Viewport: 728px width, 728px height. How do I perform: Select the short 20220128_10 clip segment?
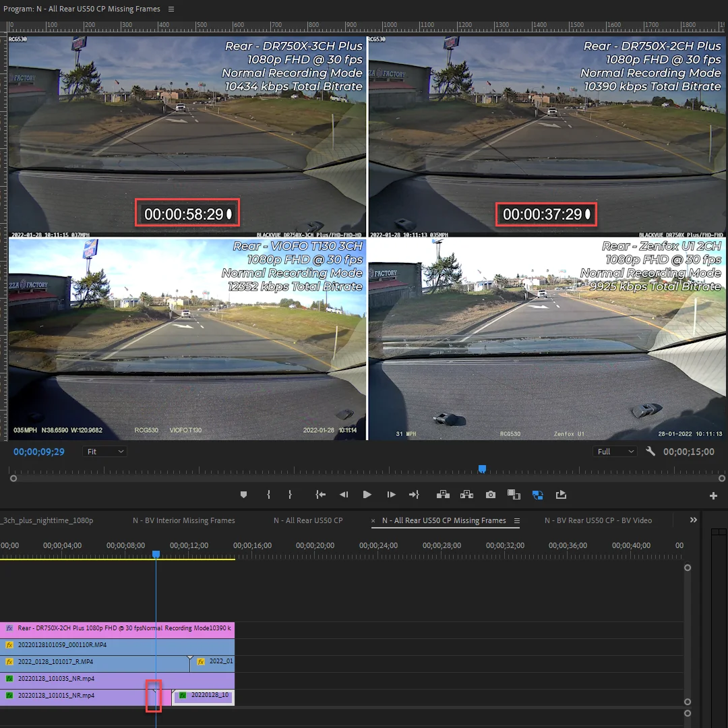pos(204,697)
